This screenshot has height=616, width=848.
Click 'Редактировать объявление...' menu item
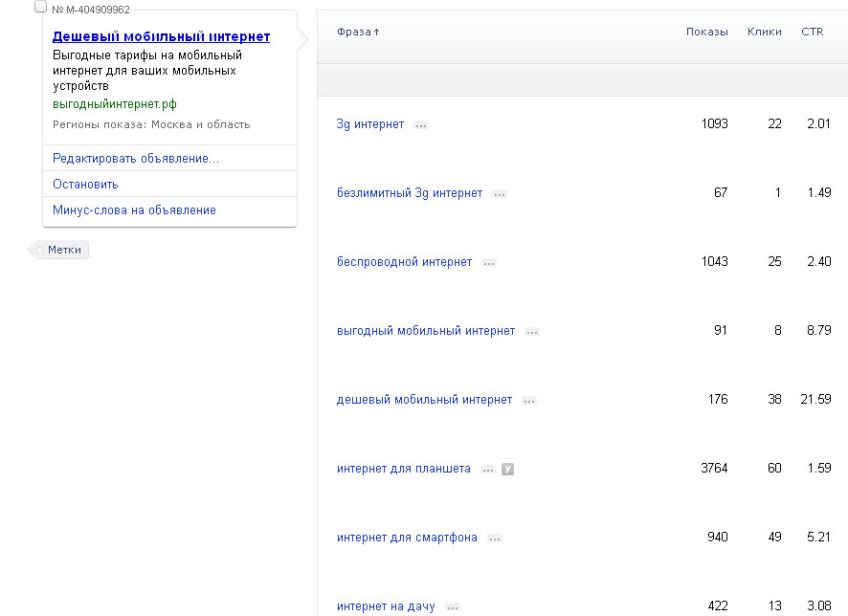click(x=136, y=159)
